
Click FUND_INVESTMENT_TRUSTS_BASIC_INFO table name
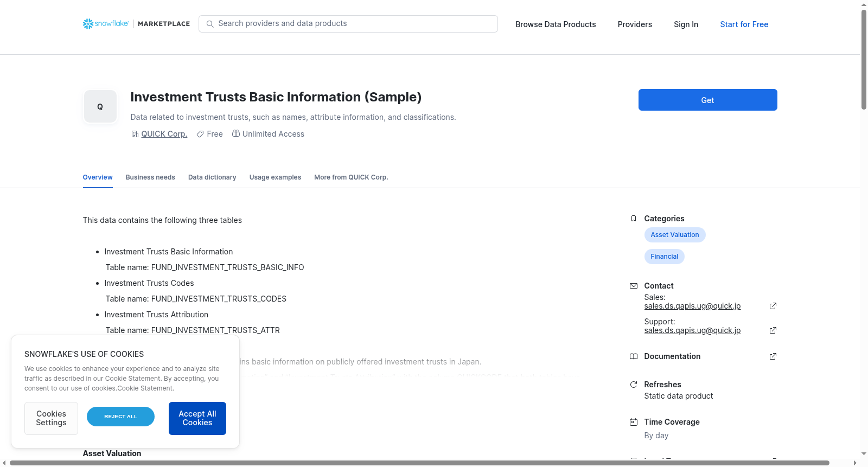tap(227, 267)
